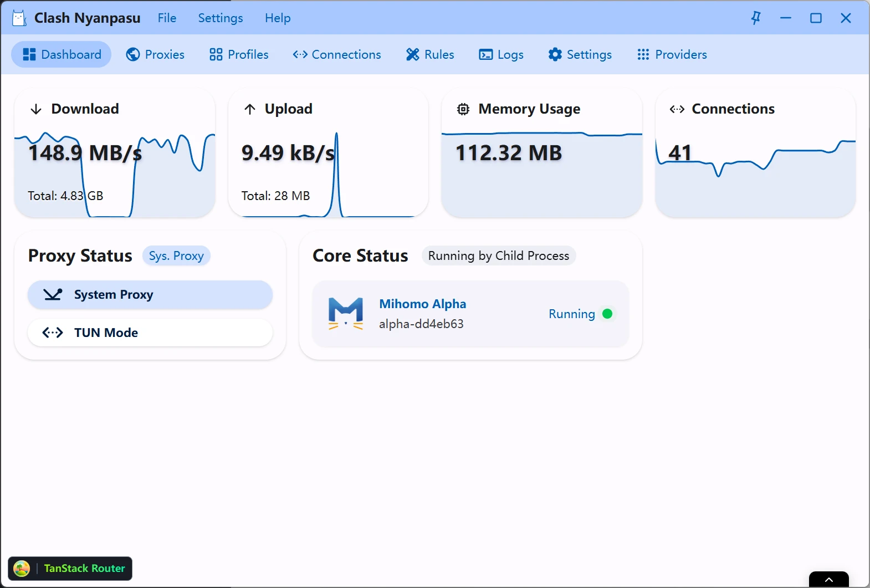Select the Mihomo Alpha core name

(x=423, y=304)
